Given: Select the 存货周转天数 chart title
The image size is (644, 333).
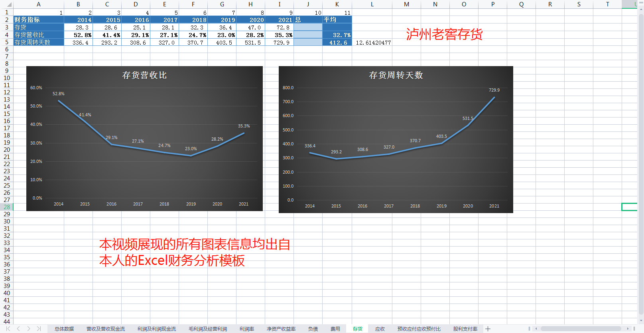Looking at the screenshot, I should tap(396, 75).
